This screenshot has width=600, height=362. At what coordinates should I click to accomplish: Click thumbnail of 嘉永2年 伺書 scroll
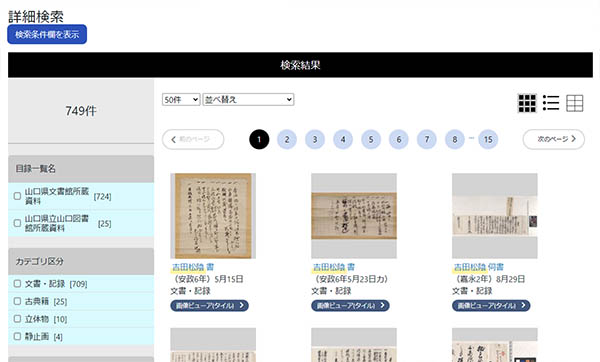click(495, 216)
